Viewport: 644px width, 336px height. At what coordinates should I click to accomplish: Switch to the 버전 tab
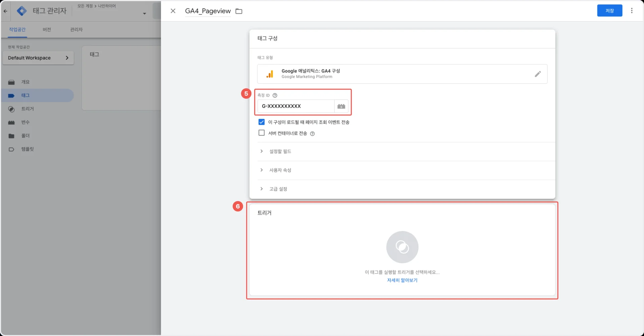click(47, 30)
